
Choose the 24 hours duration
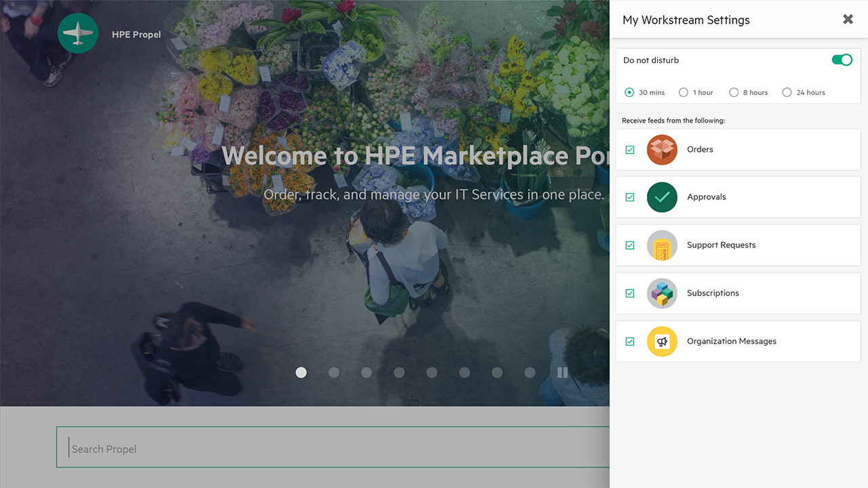point(787,92)
